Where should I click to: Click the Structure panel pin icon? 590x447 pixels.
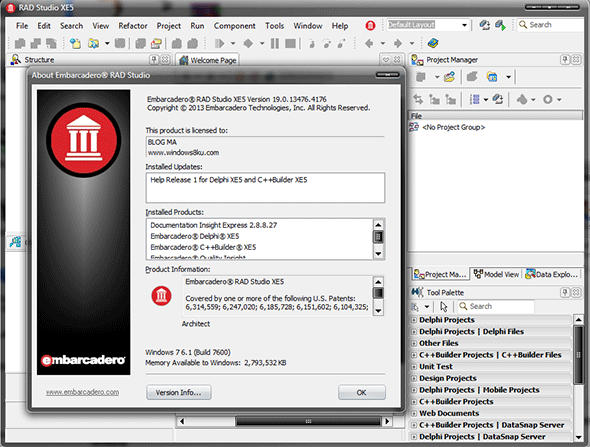coord(154,59)
